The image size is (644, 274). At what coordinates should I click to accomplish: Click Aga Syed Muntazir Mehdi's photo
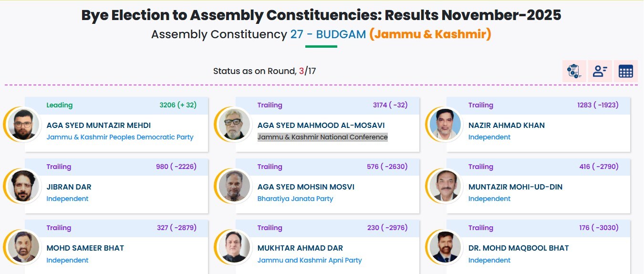coord(24,124)
